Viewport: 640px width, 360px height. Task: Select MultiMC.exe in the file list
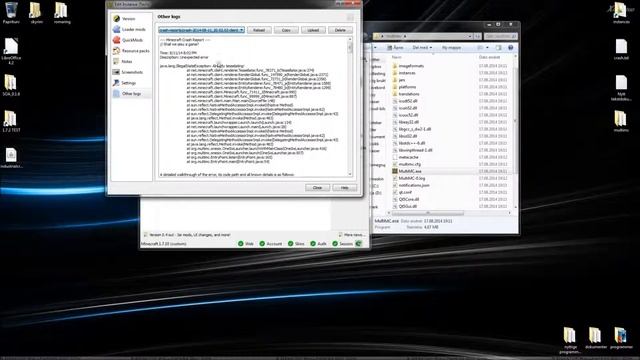click(x=409, y=171)
